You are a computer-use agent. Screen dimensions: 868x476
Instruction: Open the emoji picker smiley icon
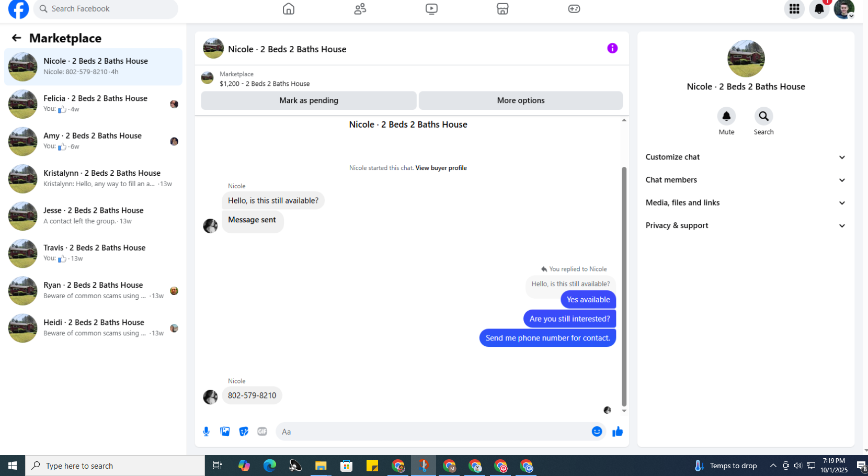pos(597,432)
